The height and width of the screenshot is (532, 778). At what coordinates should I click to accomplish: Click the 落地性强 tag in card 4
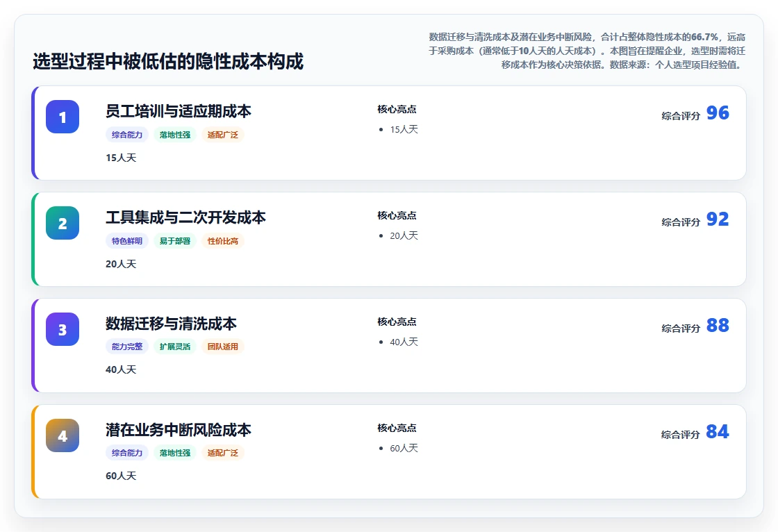[174, 453]
